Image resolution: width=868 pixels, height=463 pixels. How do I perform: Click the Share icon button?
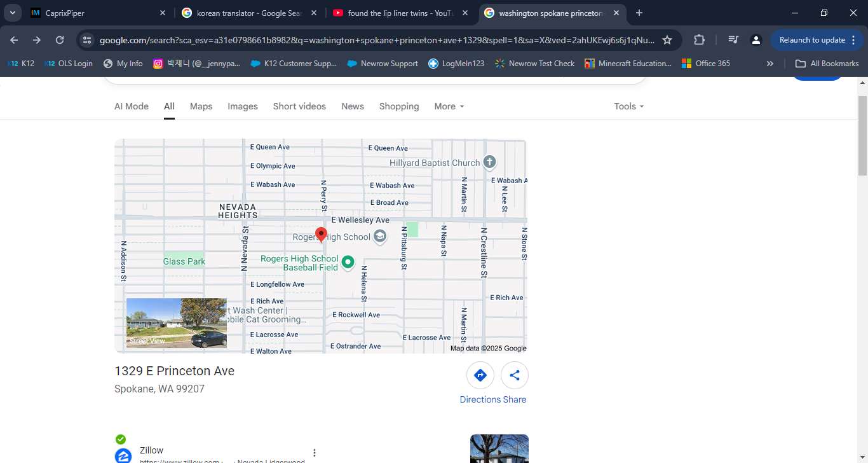click(x=515, y=375)
